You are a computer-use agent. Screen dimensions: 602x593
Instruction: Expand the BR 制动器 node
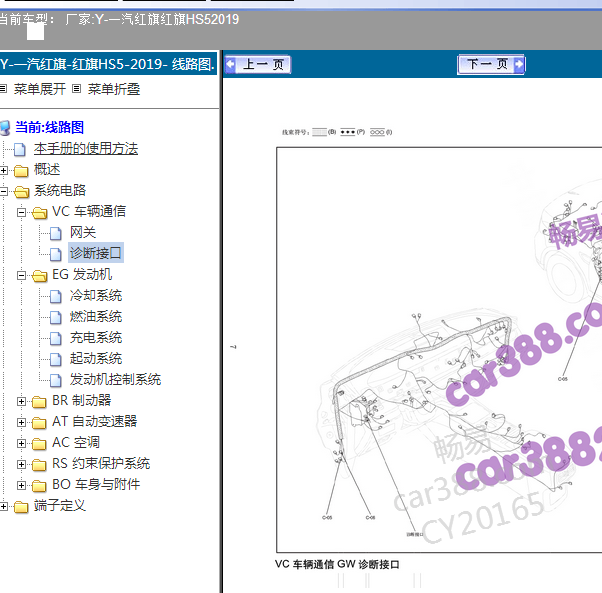click(x=22, y=401)
